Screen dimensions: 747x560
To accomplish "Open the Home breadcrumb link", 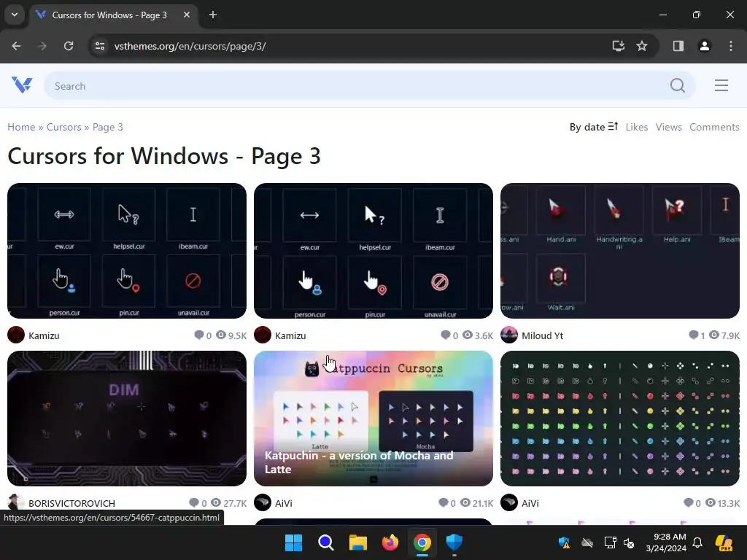I will coord(21,127).
